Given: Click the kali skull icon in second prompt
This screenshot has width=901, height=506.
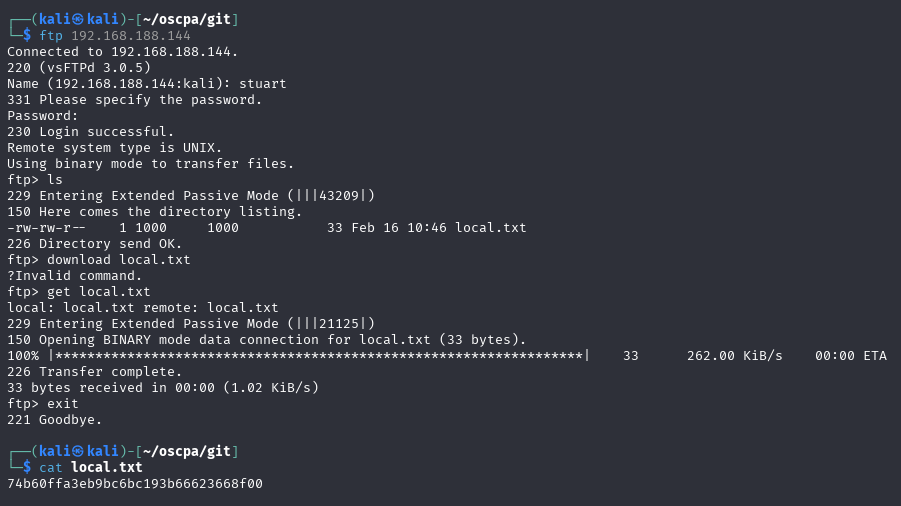Looking at the screenshot, I should (78, 451).
